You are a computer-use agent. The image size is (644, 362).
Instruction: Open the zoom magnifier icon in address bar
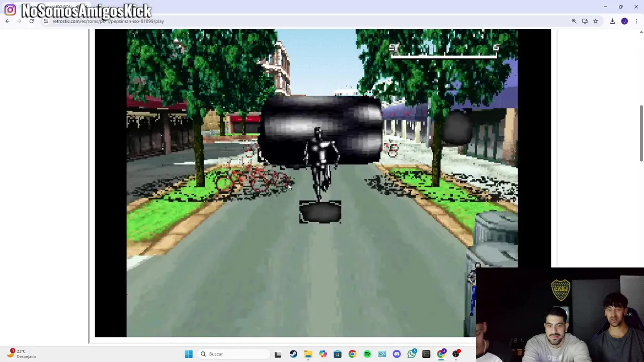pyautogui.click(x=574, y=21)
